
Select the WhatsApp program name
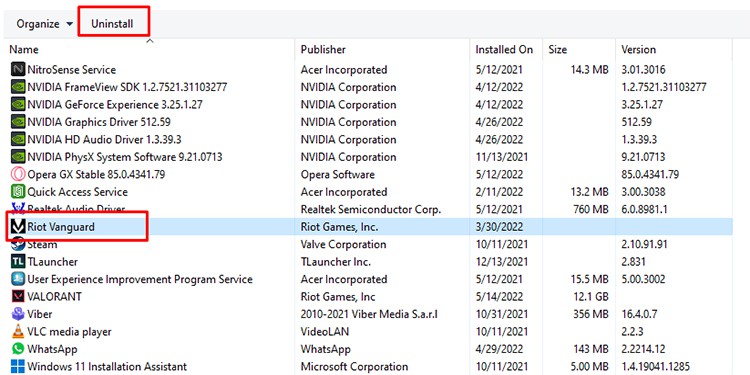click(52, 349)
